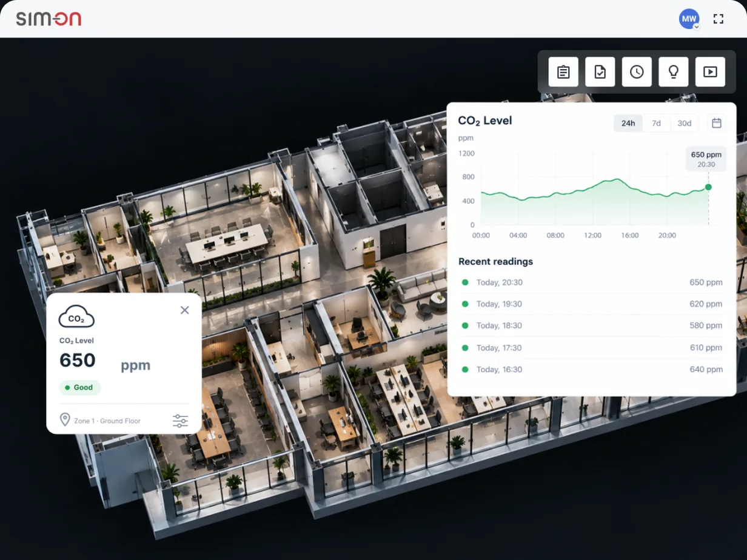This screenshot has height=560, width=747.
Task: Open calendar date picker in CO₂ chart
Action: tap(717, 123)
